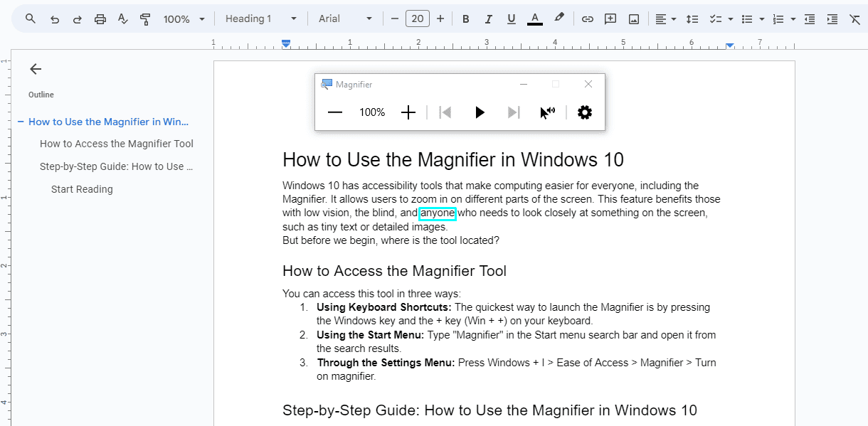This screenshot has height=426, width=868.
Task: Open the Arial font dropdown
Action: (345, 19)
